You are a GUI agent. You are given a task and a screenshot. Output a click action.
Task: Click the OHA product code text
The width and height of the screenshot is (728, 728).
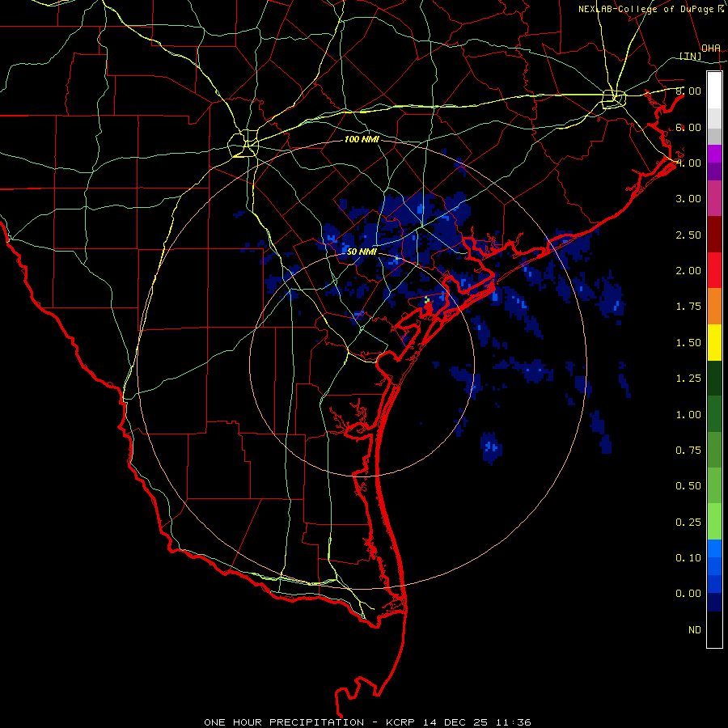[711, 48]
